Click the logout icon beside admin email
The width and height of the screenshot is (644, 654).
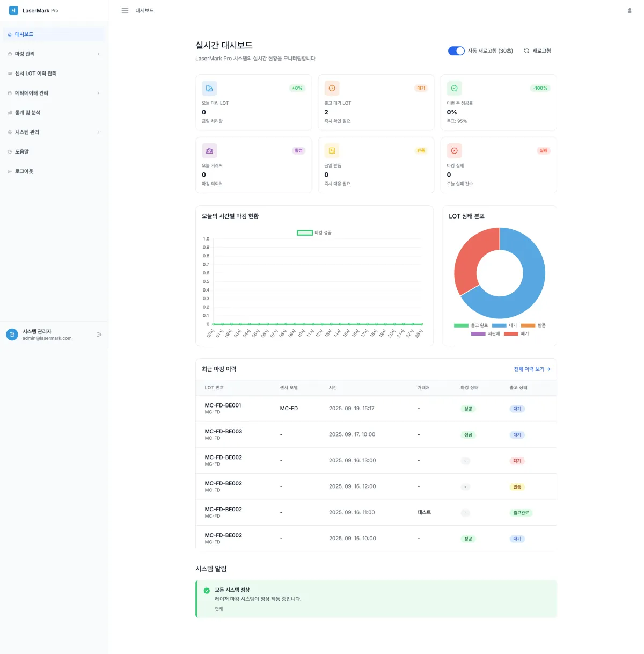[99, 335]
